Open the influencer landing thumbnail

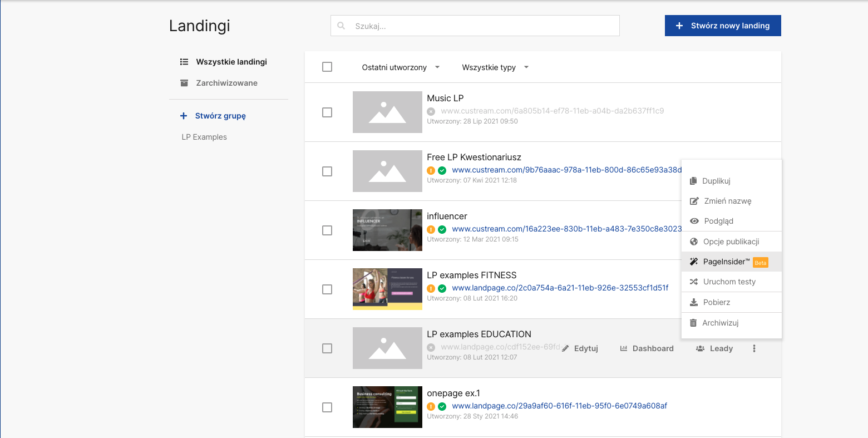coord(387,230)
